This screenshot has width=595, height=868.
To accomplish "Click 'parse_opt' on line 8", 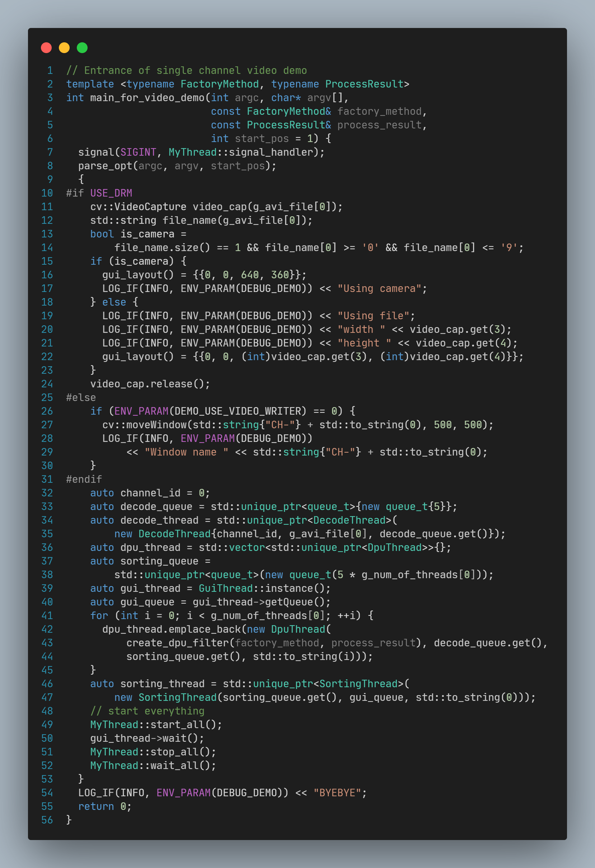I will (x=106, y=166).
